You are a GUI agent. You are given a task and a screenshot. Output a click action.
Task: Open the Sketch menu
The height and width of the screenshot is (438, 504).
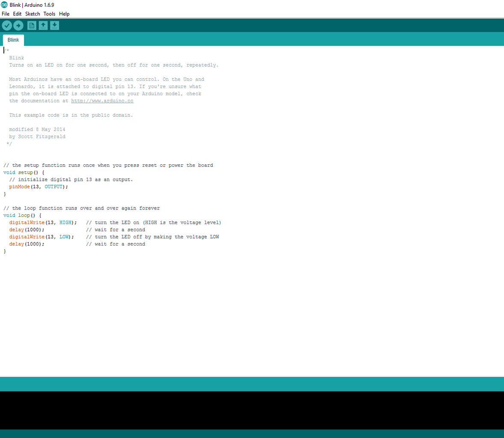tap(33, 14)
